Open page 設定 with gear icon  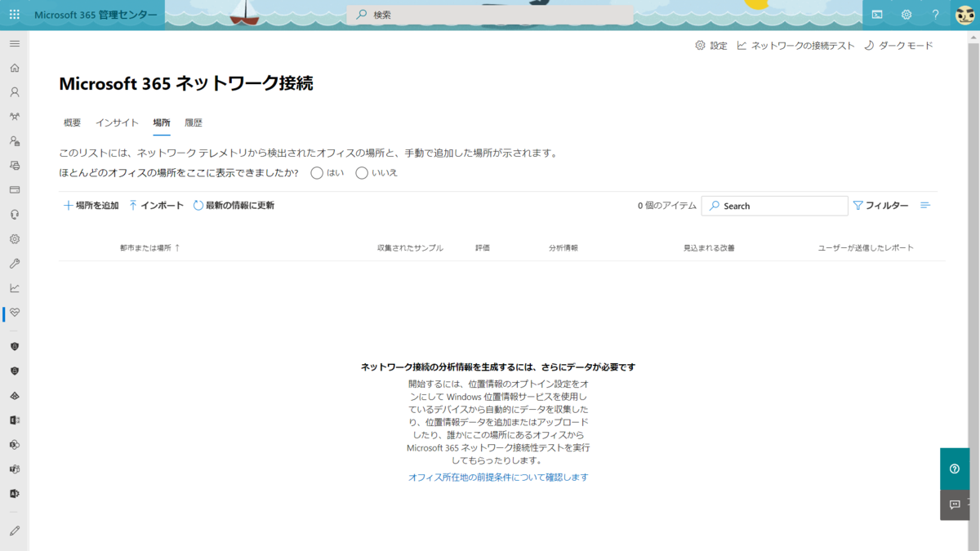pos(710,46)
